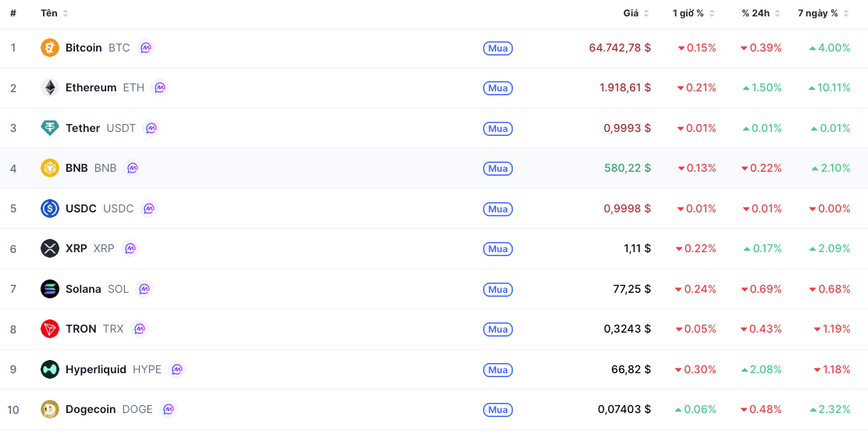Screen dimensions: 868x431
Task: Click the Dogecoin logo icon
Action: point(50,409)
